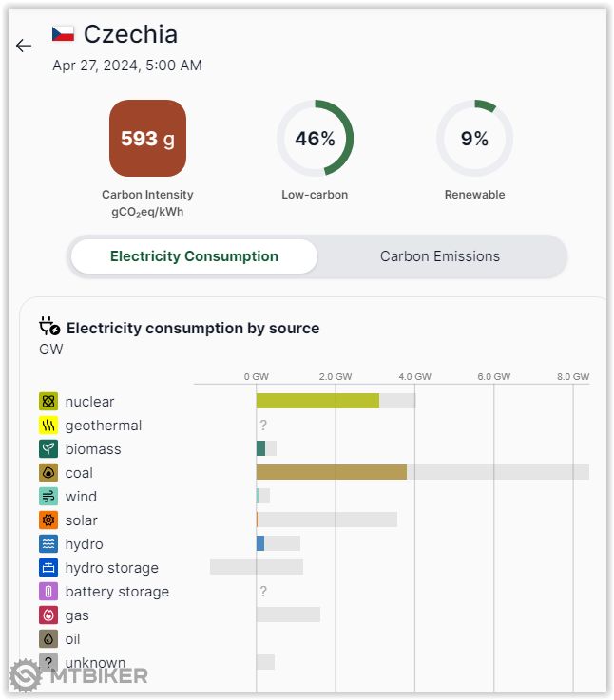Image resolution: width=614 pixels, height=700 pixels.
Task: Click the back arrow button
Action: (x=24, y=46)
